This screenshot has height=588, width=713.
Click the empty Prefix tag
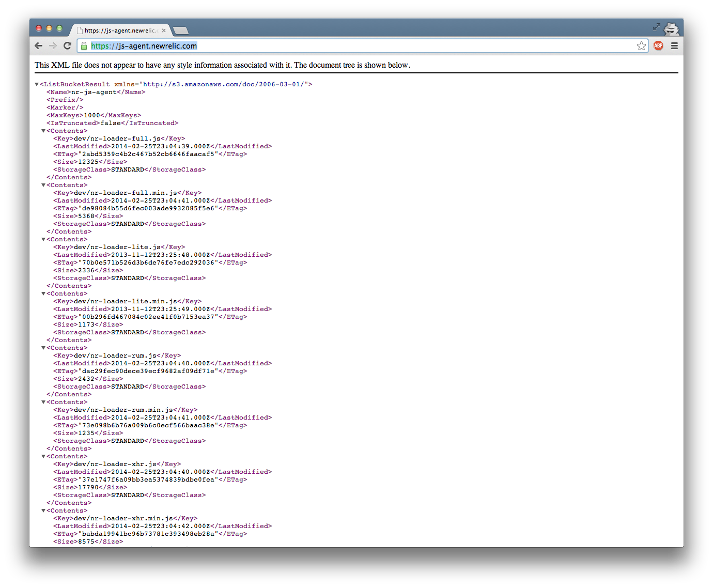click(x=65, y=100)
